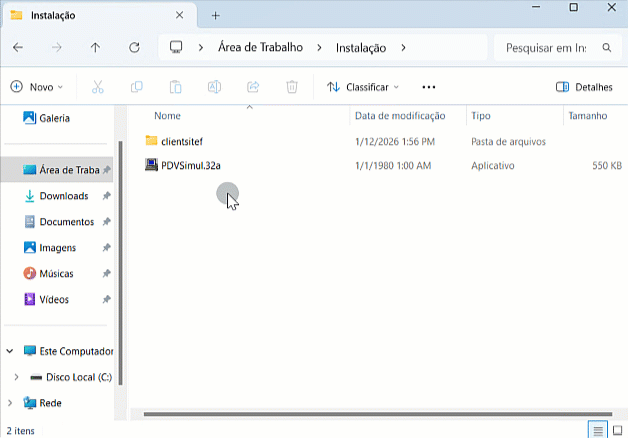This screenshot has width=628, height=438.
Task: Refresh the current folder view
Action: pos(134,48)
